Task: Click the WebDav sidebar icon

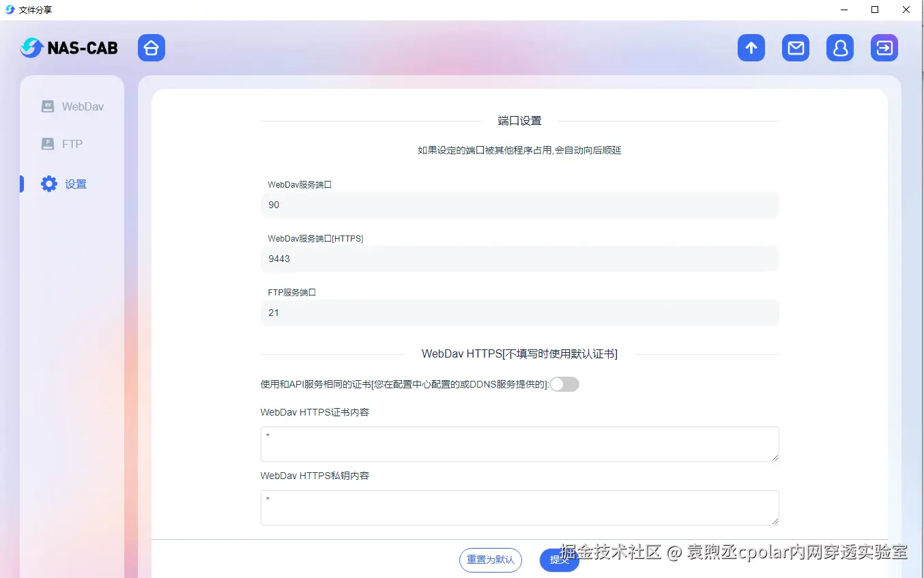Action: coord(48,106)
